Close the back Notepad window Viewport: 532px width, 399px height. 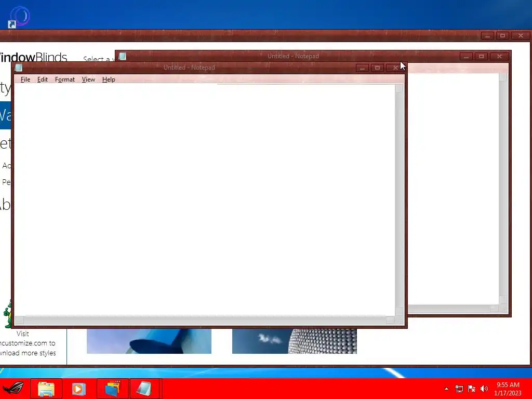[x=499, y=56]
